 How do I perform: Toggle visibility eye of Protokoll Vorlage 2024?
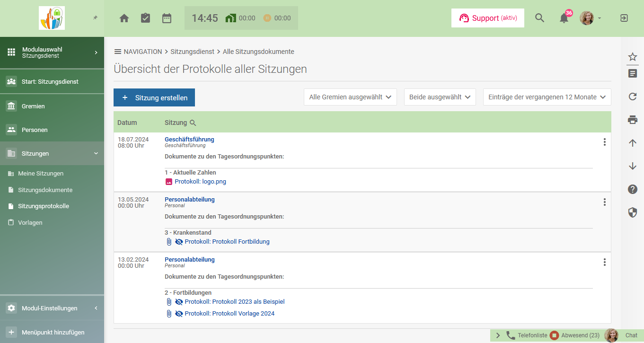click(179, 314)
